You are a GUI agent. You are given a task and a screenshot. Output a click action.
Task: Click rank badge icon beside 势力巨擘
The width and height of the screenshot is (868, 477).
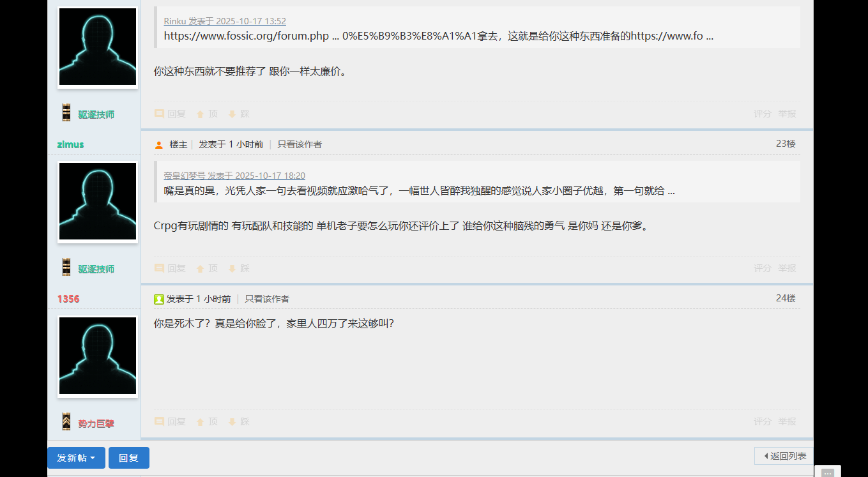[66, 423]
